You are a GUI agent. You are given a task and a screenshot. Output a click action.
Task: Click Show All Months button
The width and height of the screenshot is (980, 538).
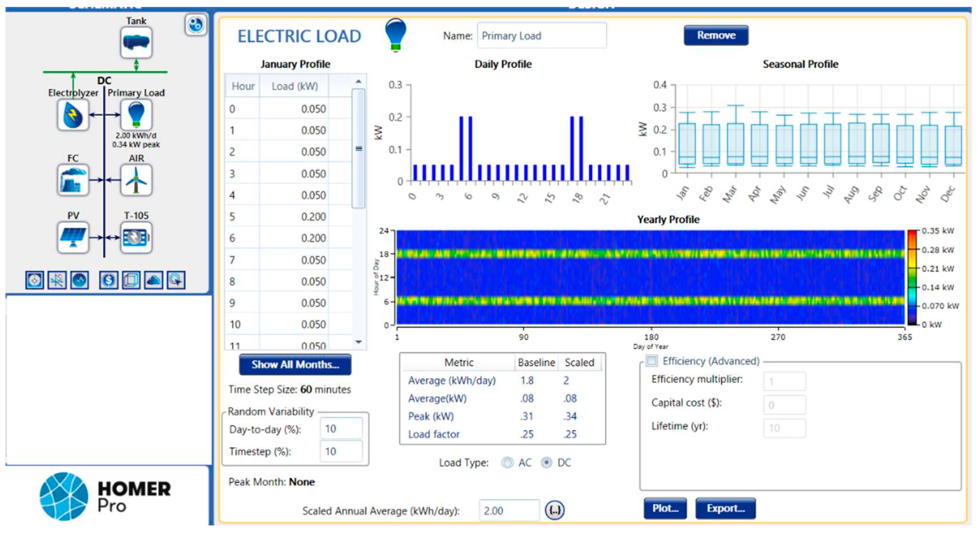pos(295,365)
